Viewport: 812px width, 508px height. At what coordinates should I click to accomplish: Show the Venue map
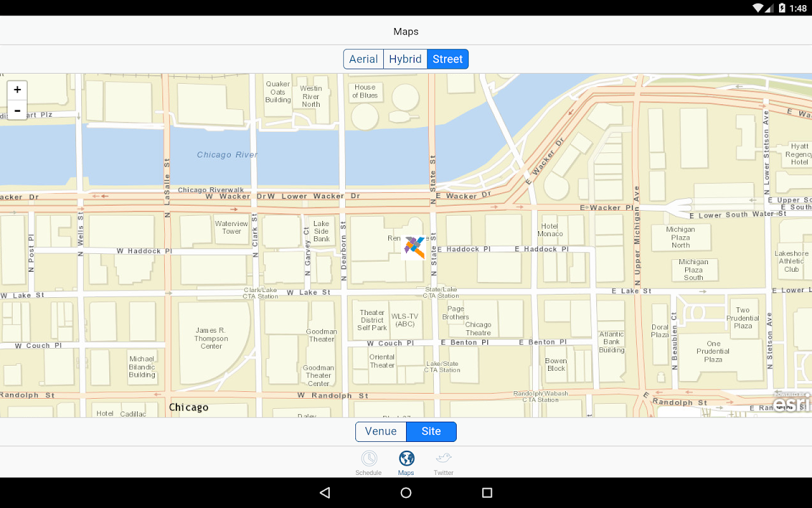coord(381,432)
